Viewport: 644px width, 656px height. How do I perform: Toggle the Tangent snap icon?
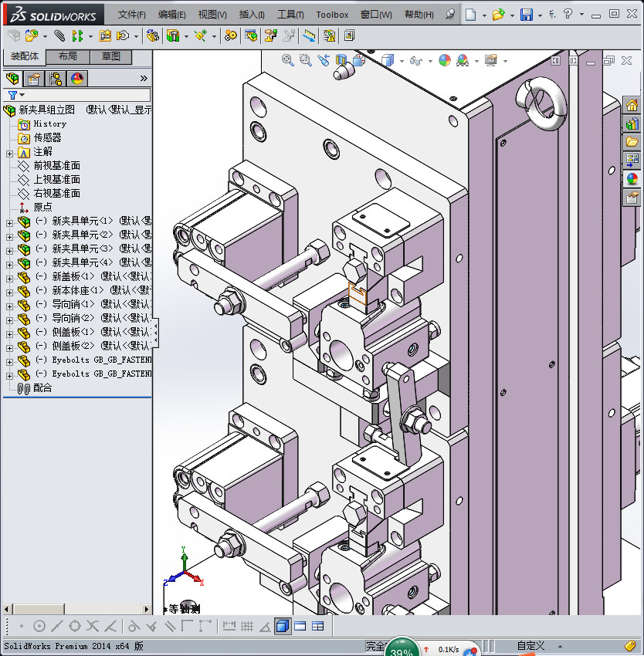134,627
